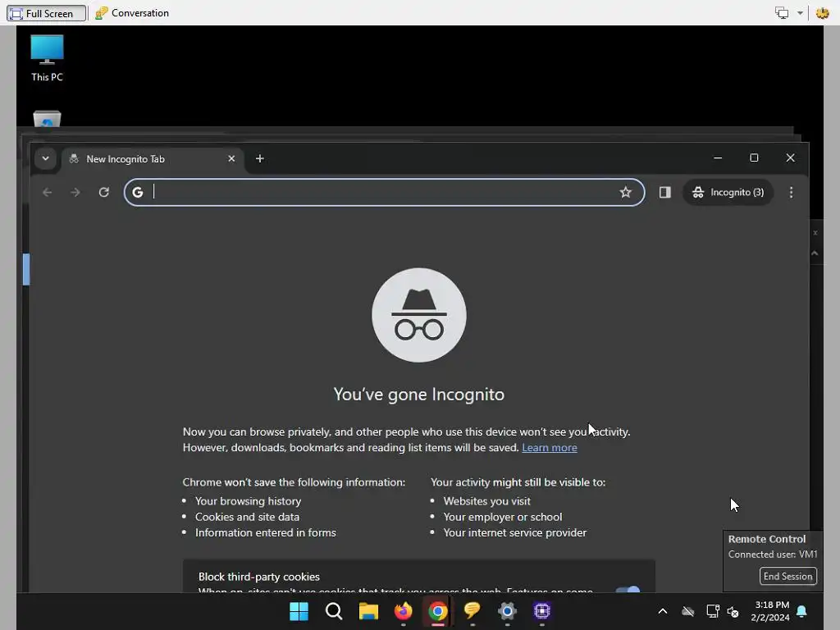
Task: Go back in Chrome
Action: 47,192
